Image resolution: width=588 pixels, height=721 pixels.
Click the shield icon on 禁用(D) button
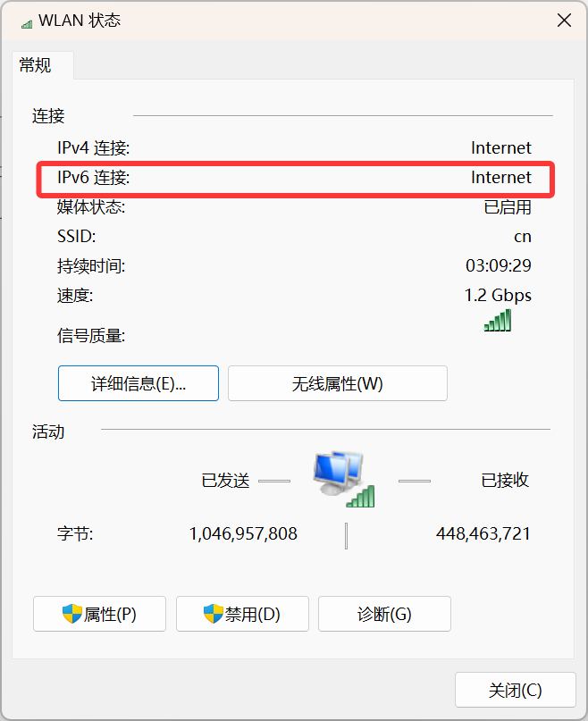coord(214,614)
